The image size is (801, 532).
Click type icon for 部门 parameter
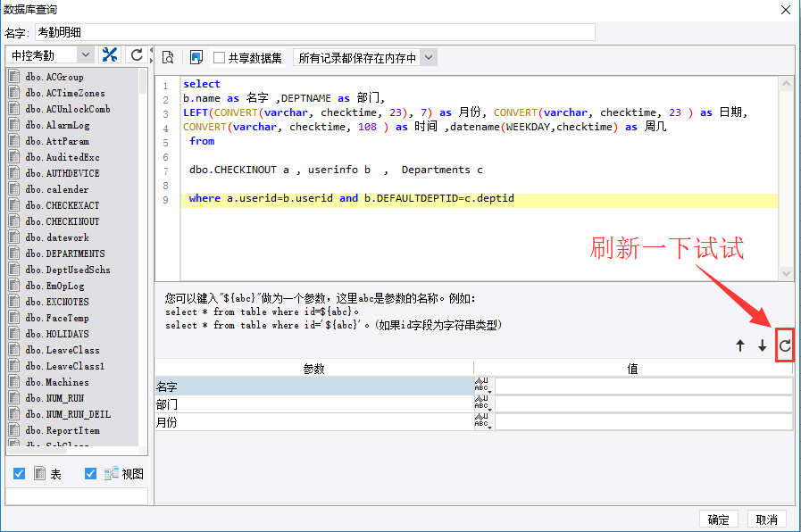483,403
